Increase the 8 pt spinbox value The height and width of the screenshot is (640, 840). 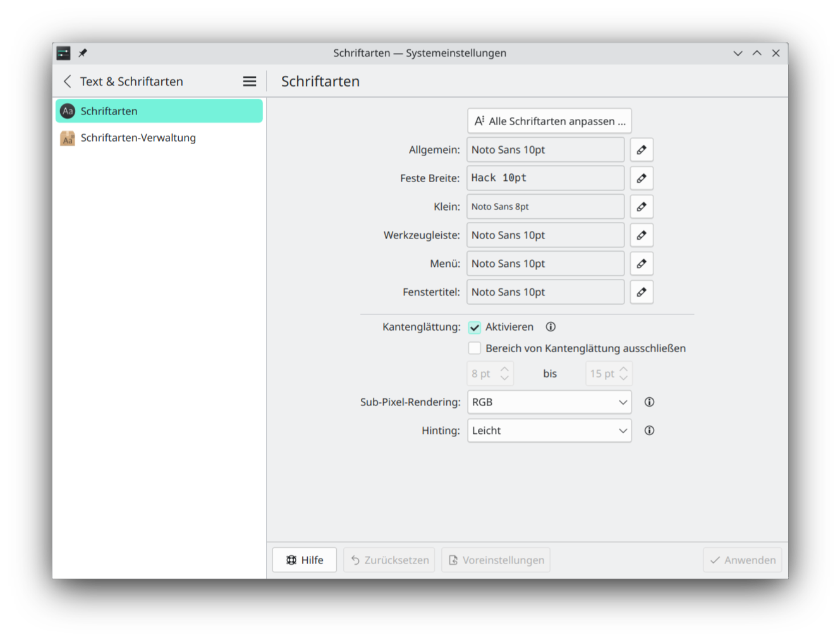click(504, 369)
